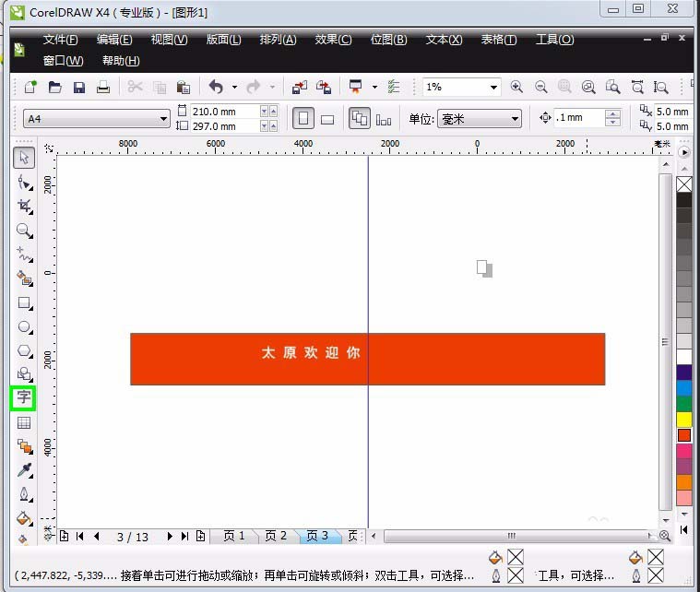Create a new document

coord(30,87)
